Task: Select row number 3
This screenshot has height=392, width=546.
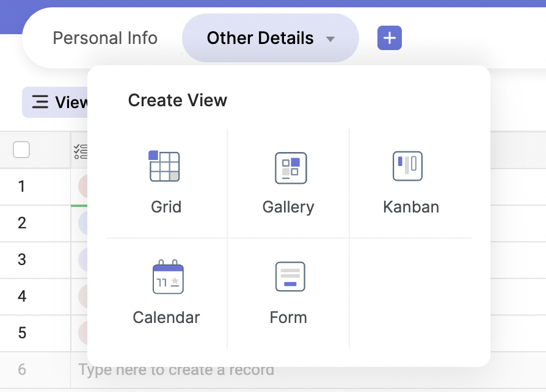Action: pos(22,260)
